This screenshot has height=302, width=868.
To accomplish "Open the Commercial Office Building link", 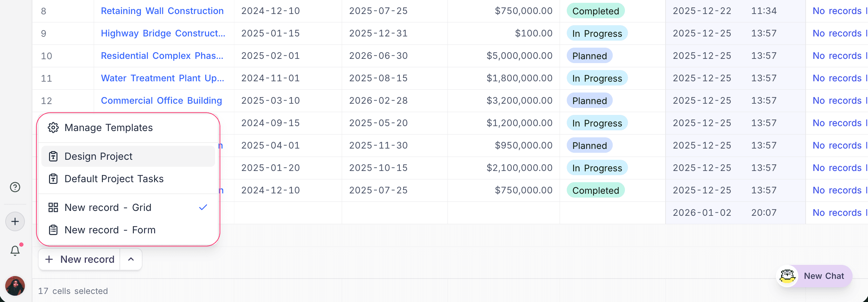I will pyautogui.click(x=161, y=101).
